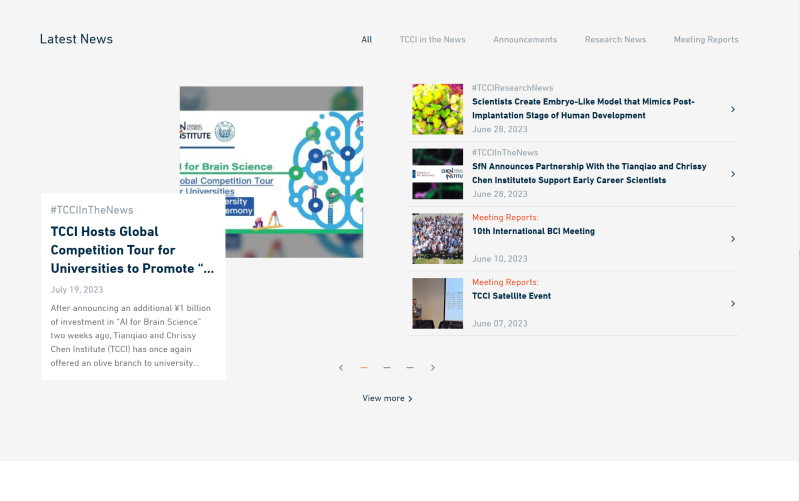
Task: Click the View more link
Action: pyautogui.click(x=387, y=398)
